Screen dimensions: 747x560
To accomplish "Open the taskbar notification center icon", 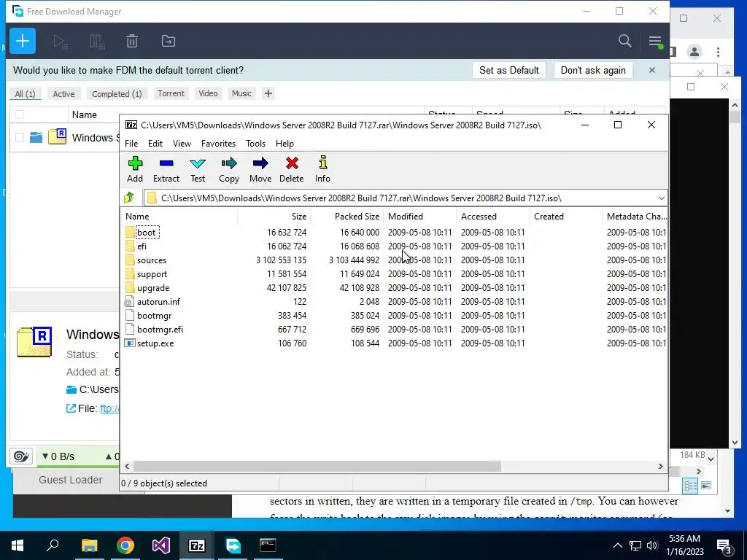I will pyautogui.click(x=724, y=546).
